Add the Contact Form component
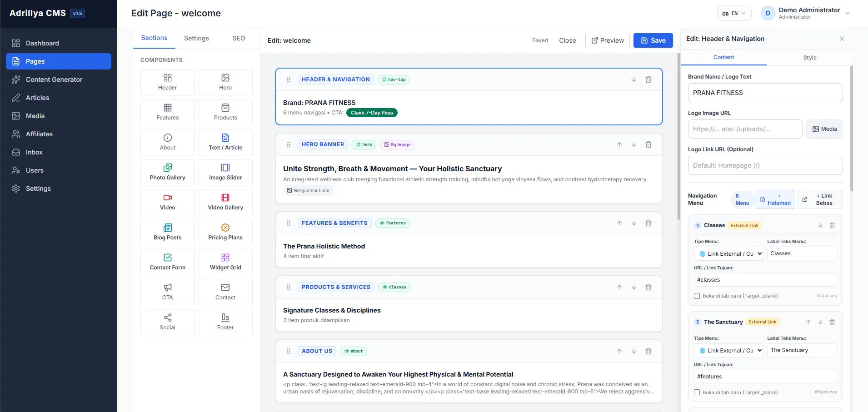 pos(168,262)
